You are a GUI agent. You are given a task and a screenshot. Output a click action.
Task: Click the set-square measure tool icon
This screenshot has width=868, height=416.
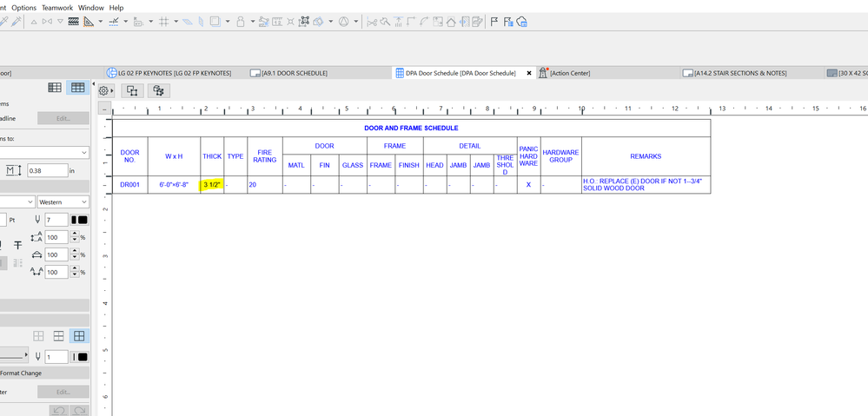[x=89, y=22]
